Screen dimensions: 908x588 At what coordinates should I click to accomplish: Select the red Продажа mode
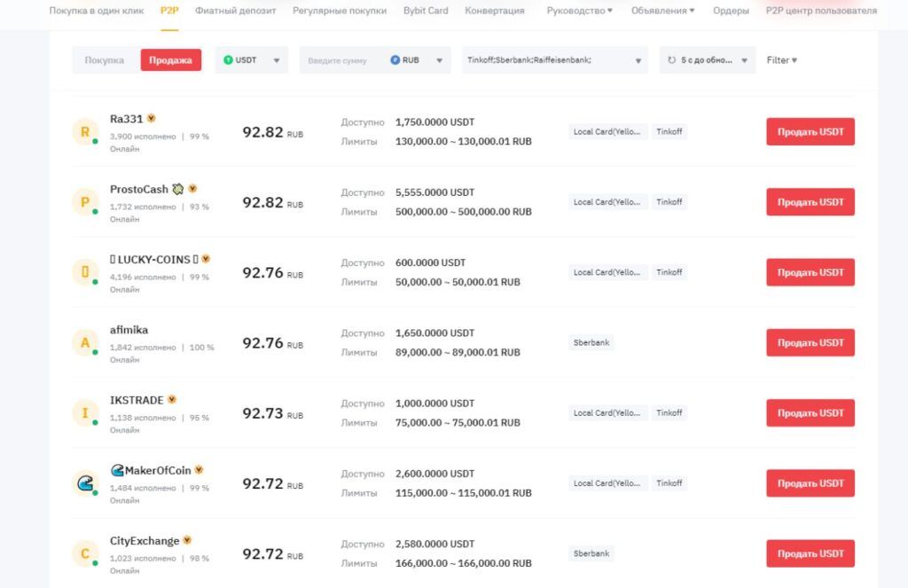point(171,60)
